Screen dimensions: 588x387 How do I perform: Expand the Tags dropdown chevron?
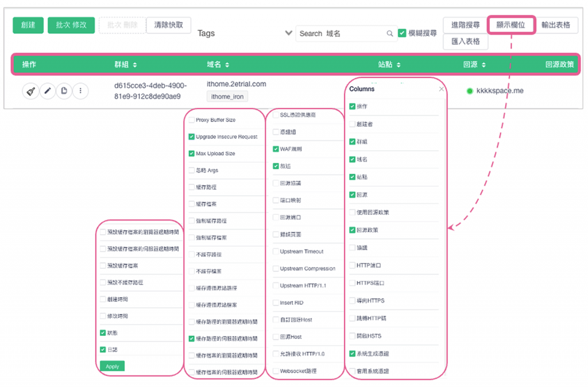(x=288, y=33)
